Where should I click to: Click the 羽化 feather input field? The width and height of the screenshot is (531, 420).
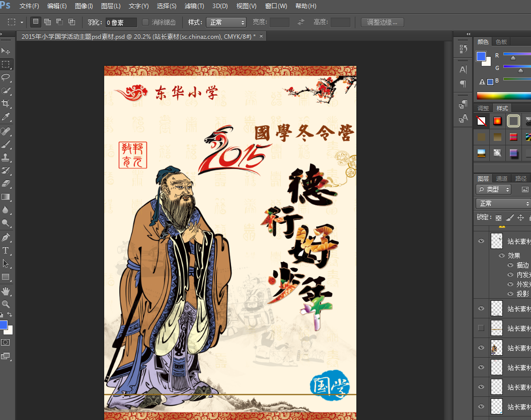(121, 23)
